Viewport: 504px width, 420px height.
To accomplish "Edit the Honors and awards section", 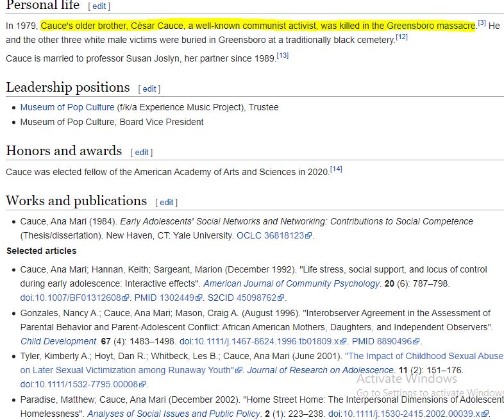I will (x=142, y=153).
